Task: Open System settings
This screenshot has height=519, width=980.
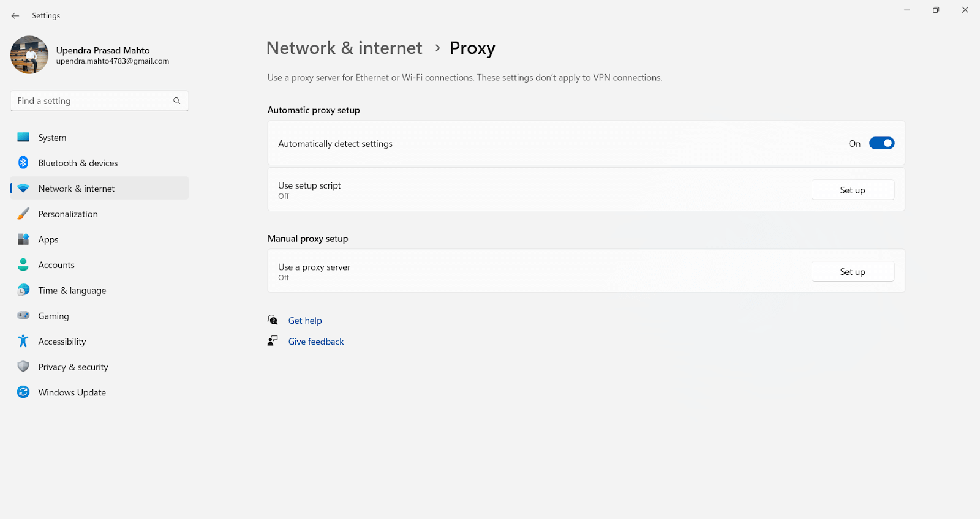Action: (52, 137)
